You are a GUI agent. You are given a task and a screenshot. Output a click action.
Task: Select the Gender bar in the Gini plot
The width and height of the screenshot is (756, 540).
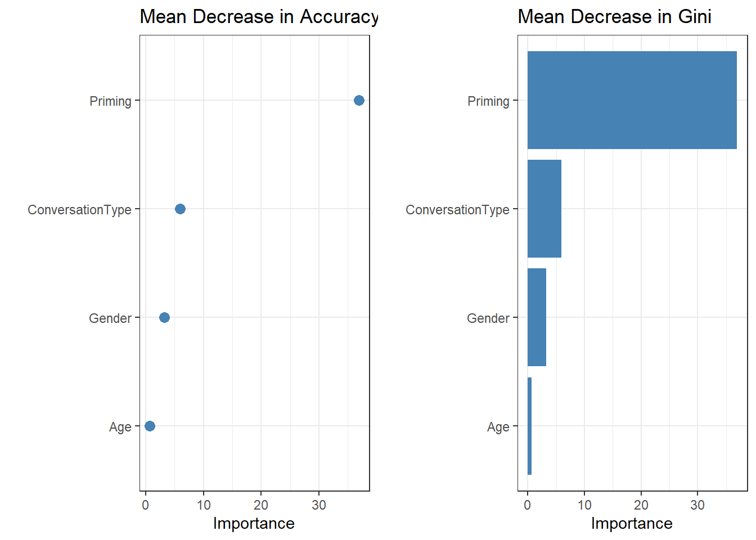[537, 317]
